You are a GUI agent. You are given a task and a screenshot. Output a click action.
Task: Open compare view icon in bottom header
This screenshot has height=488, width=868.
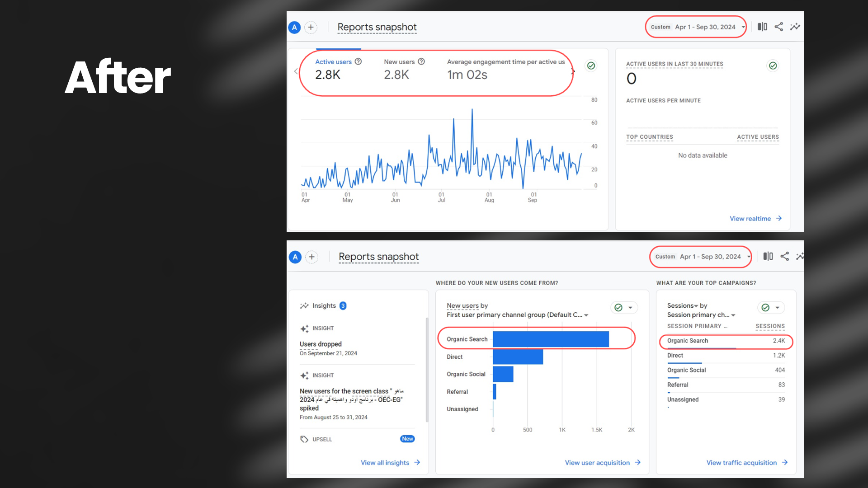click(768, 256)
